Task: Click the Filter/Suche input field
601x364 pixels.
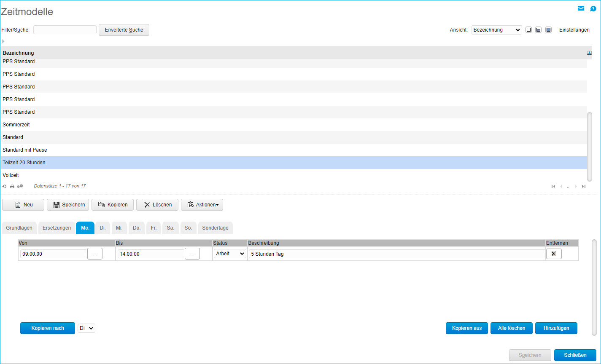Action: [x=65, y=30]
